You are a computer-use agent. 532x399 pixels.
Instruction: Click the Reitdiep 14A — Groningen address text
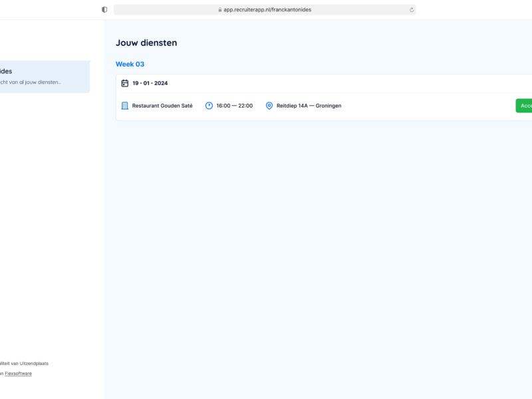(x=308, y=105)
